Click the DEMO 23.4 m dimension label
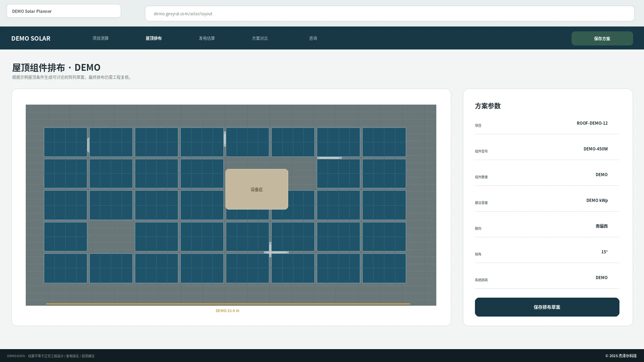Image resolution: width=644 pixels, height=362 pixels. (x=227, y=311)
